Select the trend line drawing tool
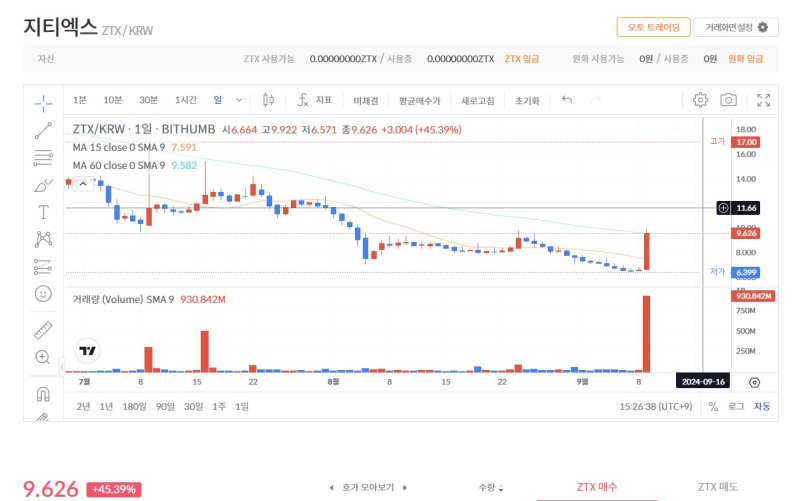This screenshot has height=501, width=800. click(x=43, y=131)
